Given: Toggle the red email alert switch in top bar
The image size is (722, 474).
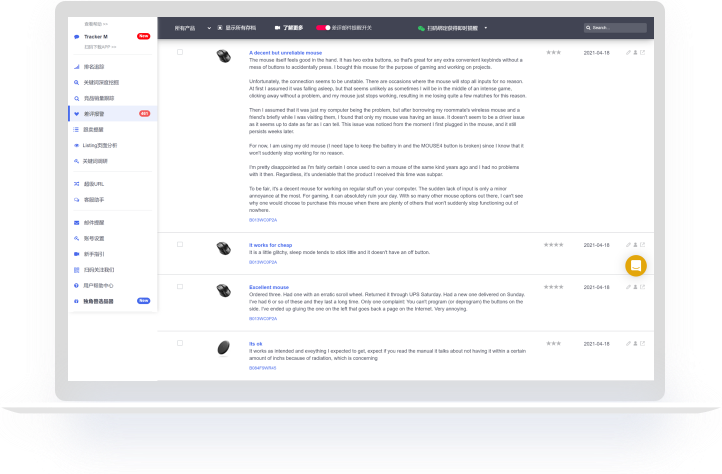Looking at the screenshot, I should pyautogui.click(x=323, y=28).
